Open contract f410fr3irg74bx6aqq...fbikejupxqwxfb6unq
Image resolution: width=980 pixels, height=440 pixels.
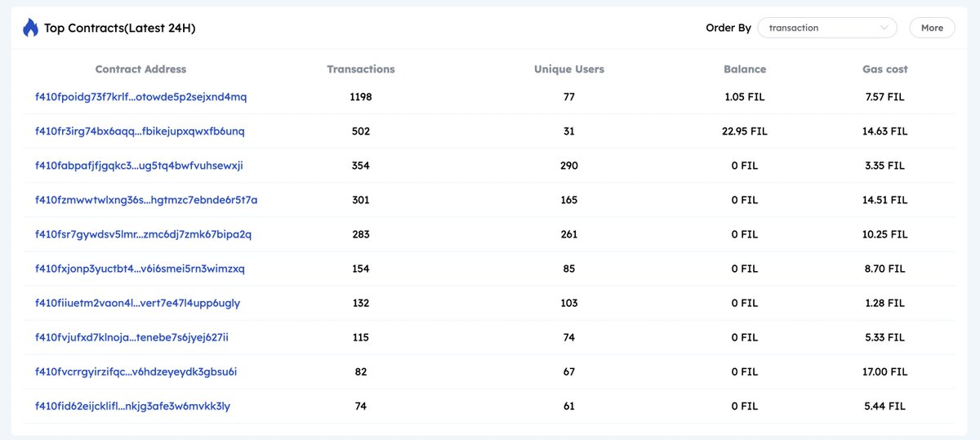pos(140,131)
